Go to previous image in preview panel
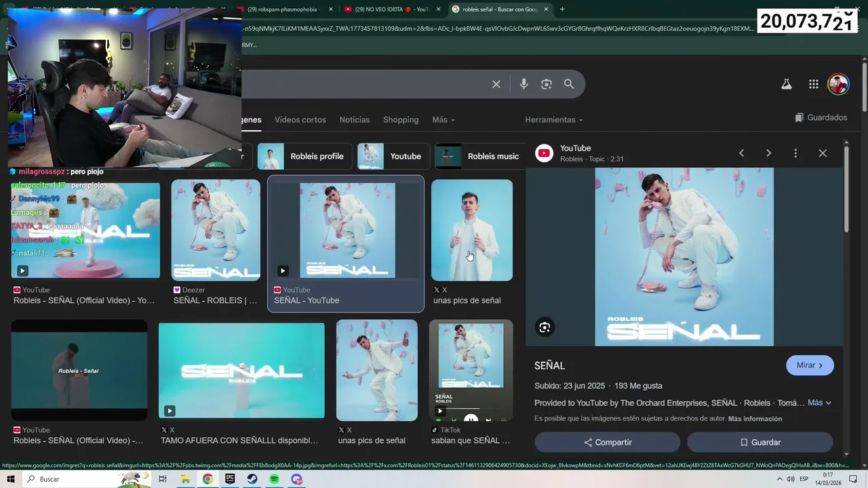This screenshot has width=868, height=488. [x=742, y=153]
